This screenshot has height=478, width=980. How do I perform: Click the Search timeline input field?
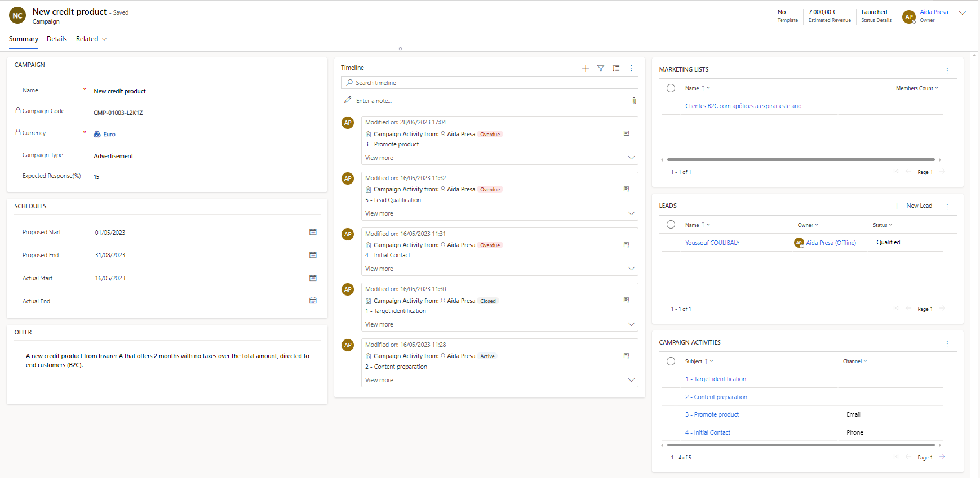pyautogui.click(x=489, y=83)
